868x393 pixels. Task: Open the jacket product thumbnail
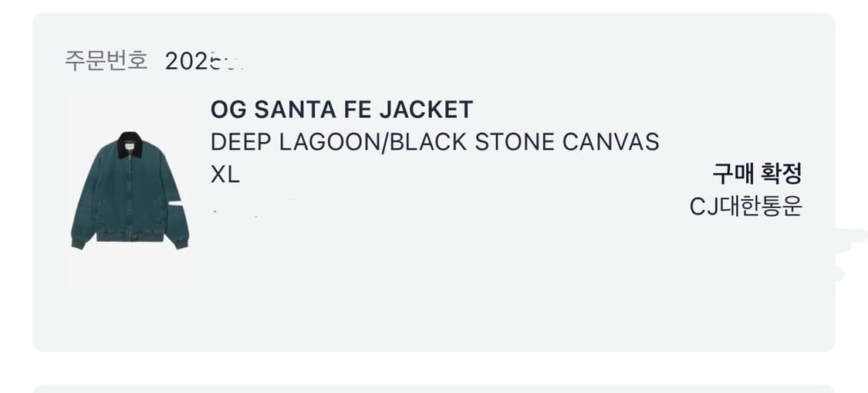pyautogui.click(x=129, y=191)
